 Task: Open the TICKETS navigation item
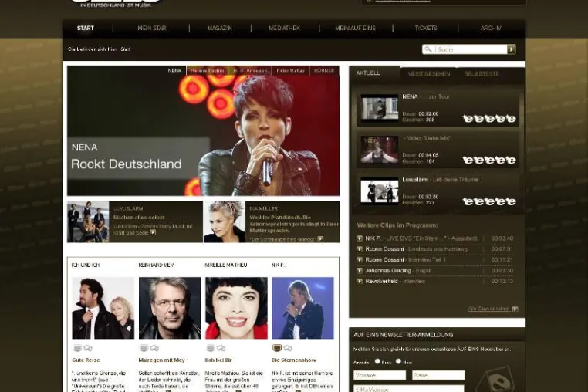pos(426,28)
